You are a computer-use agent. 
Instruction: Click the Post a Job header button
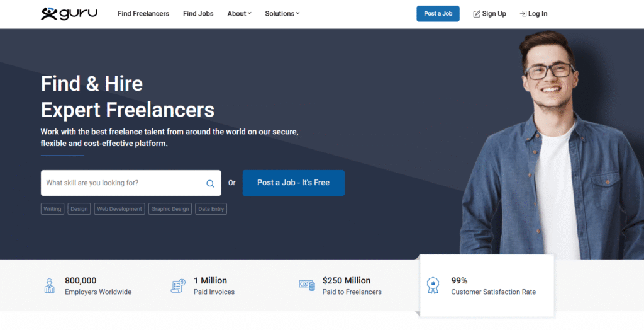click(438, 14)
